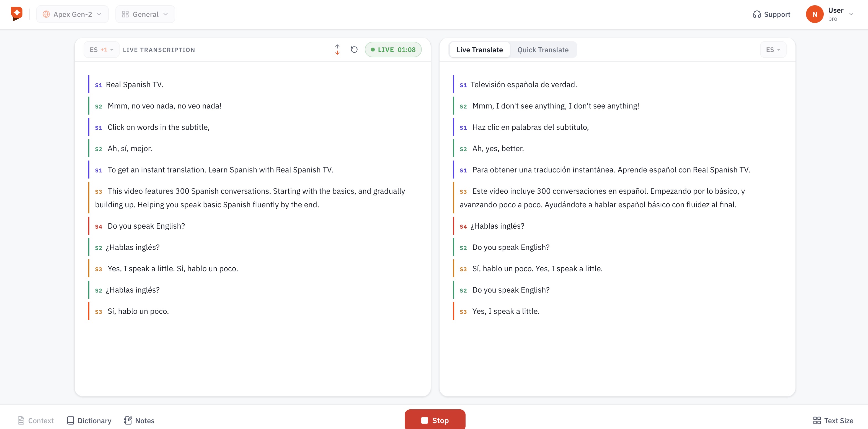This screenshot has width=868, height=429.
Task: Click the Notes pencil icon
Action: click(128, 420)
